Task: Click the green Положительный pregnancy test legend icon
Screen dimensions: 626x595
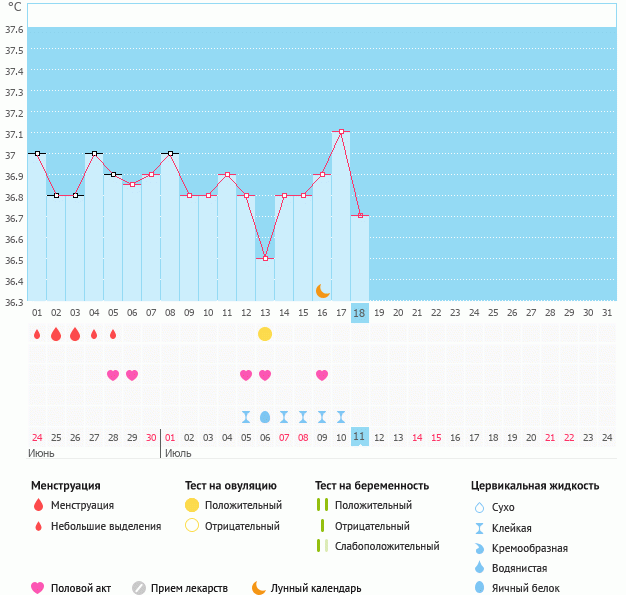Action: point(321,505)
